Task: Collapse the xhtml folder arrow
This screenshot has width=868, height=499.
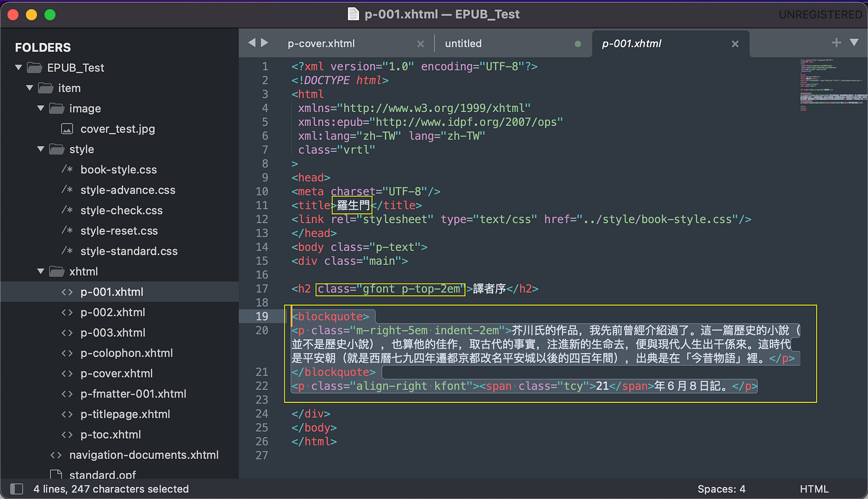Action: pos(41,271)
